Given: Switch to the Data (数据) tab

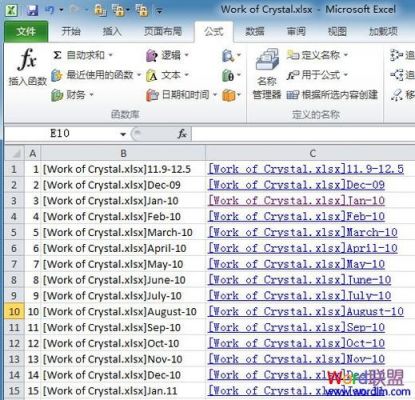Looking at the screenshot, I should 255,32.
